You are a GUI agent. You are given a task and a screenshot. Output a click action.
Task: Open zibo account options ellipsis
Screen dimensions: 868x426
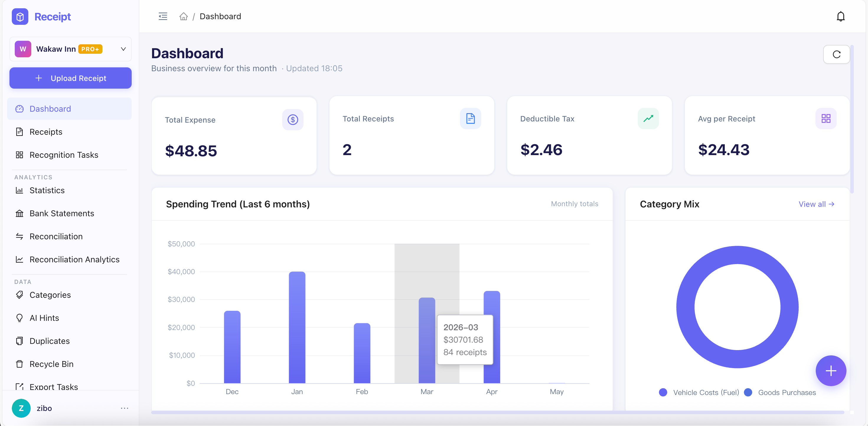pyautogui.click(x=124, y=408)
